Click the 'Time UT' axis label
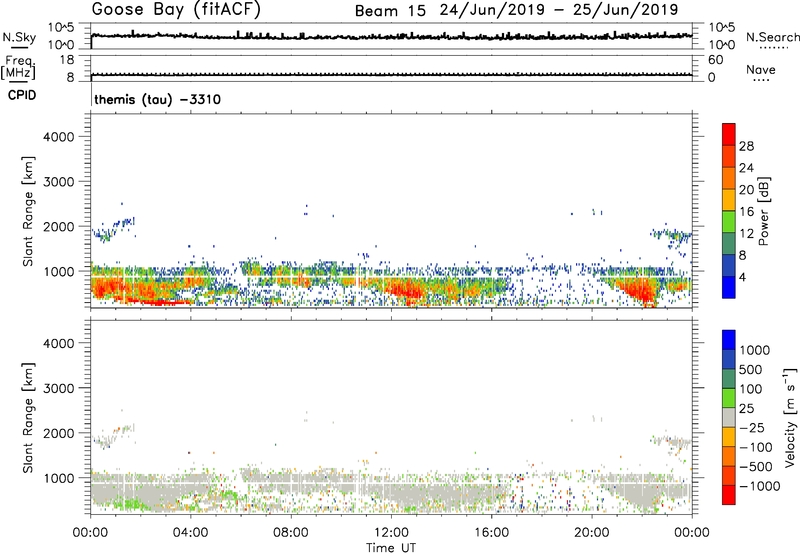This screenshot has width=800, height=554. tap(391, 548)
